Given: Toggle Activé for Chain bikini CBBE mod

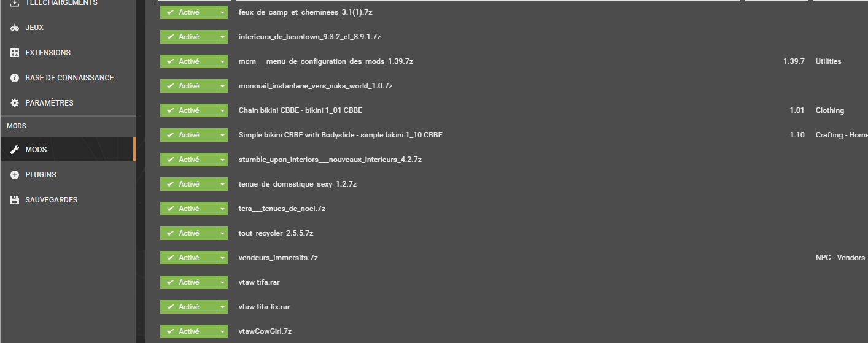Looking at the screenshot, I should [188, 110].
